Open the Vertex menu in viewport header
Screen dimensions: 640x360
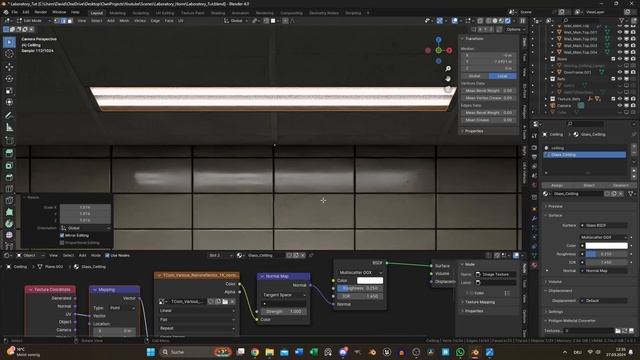pos(140,20)
